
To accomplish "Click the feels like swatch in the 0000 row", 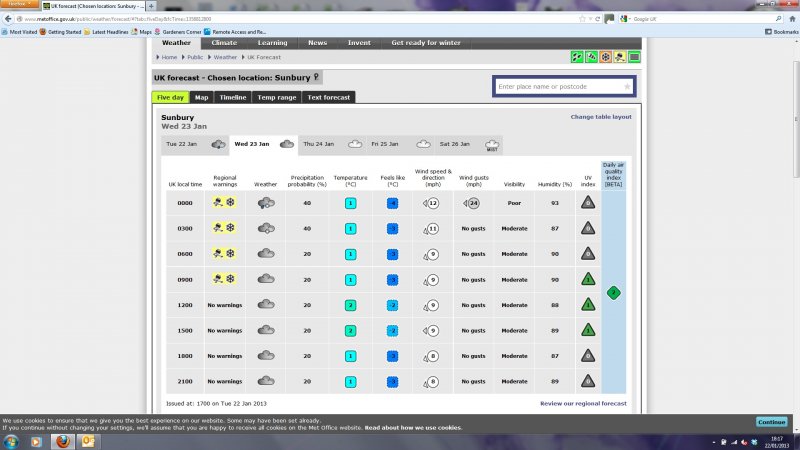I will (392, 203).
